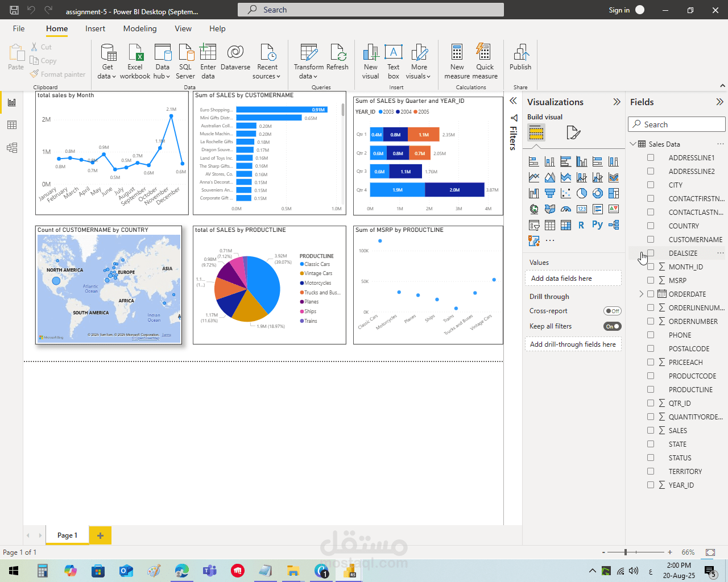This screenshot has height=582, width=728.
Task: Choose the Map globe visual
Action: (x=533, y=210)
